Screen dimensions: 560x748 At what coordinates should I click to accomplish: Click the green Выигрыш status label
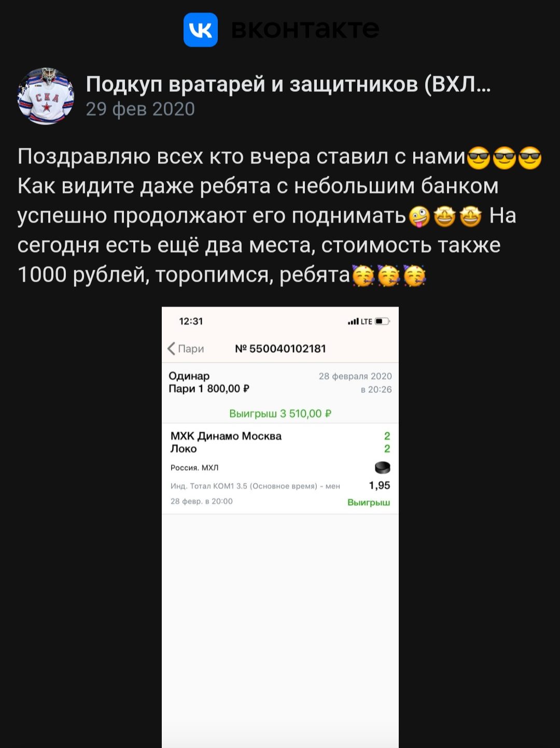click(369, 503)
